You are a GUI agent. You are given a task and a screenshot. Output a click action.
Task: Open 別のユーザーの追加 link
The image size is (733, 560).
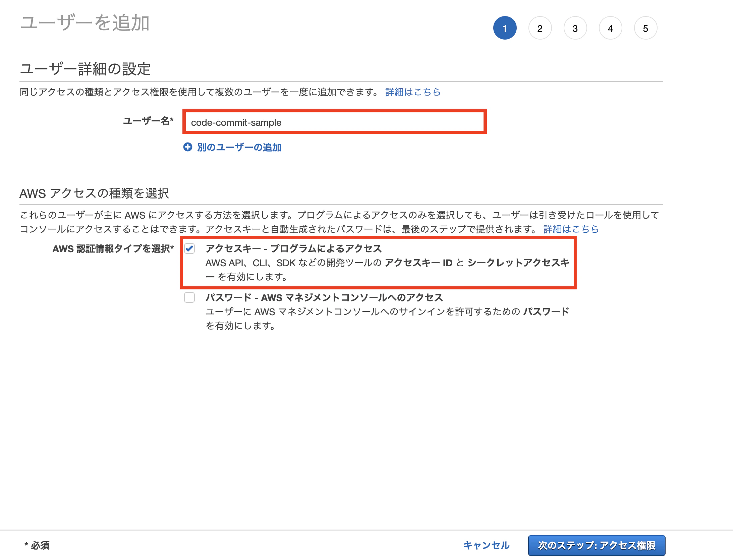(239, 147)
